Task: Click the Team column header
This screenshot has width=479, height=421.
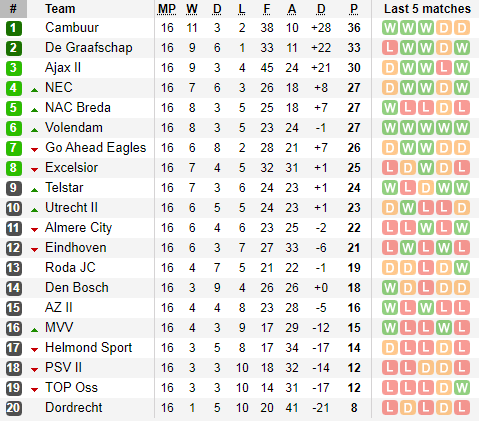Action: [60, 9]
